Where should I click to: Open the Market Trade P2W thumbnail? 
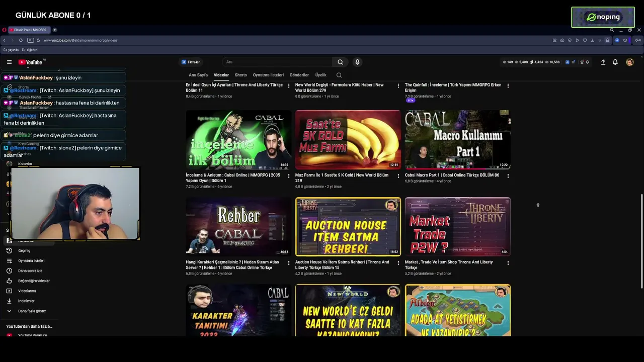458,227
